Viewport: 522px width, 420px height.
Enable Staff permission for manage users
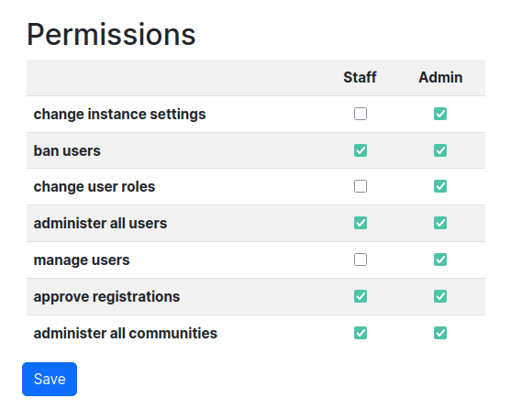pyautogui.click(x=361, y=260)
